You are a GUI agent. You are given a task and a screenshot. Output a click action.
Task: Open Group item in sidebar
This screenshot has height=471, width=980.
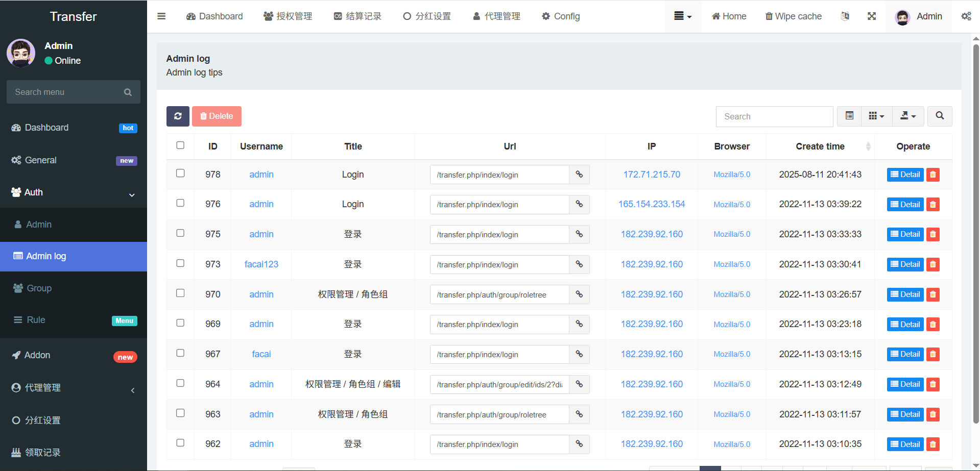[x=74, y=288]
